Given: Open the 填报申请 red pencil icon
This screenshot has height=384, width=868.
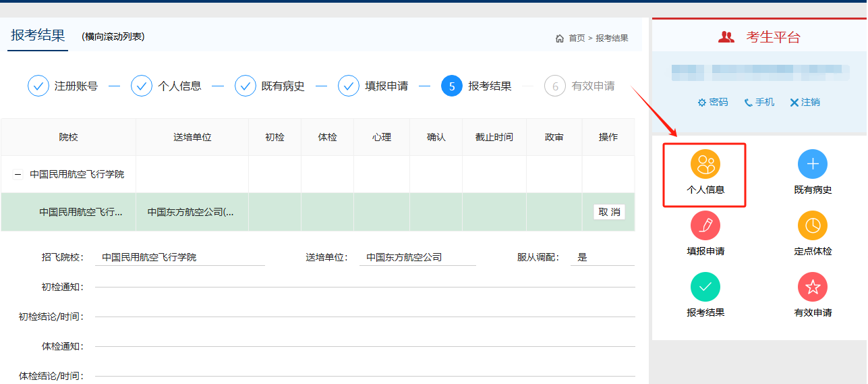Looking at the screenshot, I should click(705, 225).
